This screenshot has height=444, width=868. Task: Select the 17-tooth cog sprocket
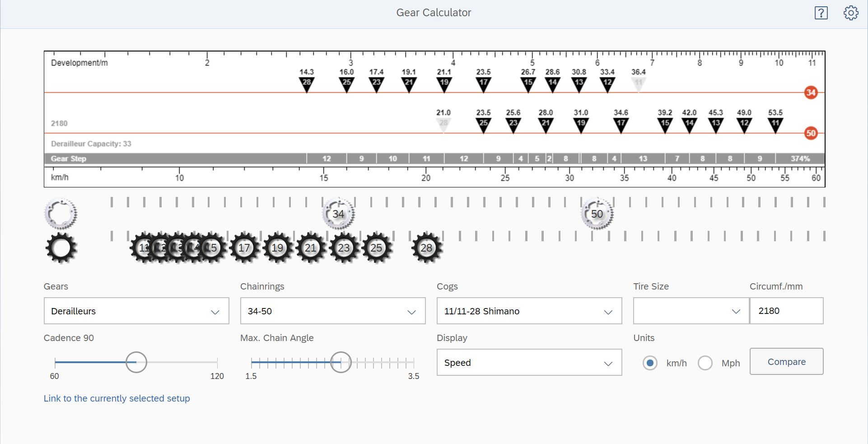[x=244, y=248]
